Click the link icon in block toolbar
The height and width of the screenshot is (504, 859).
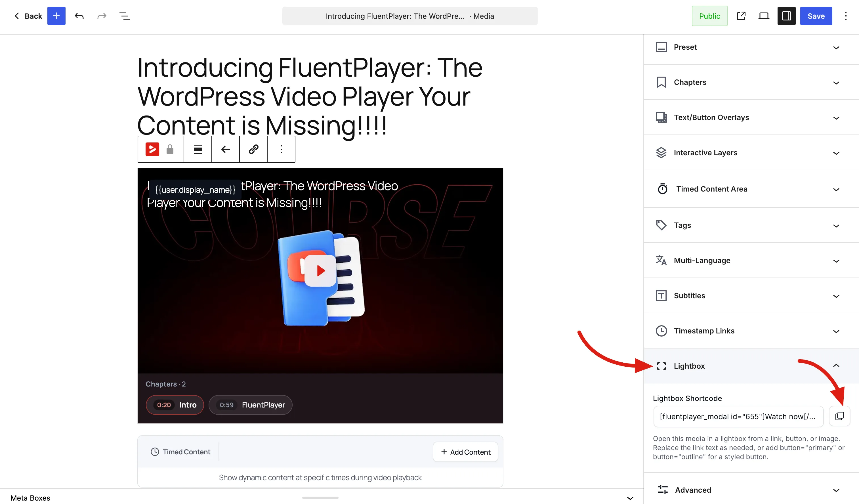point(253,149)
